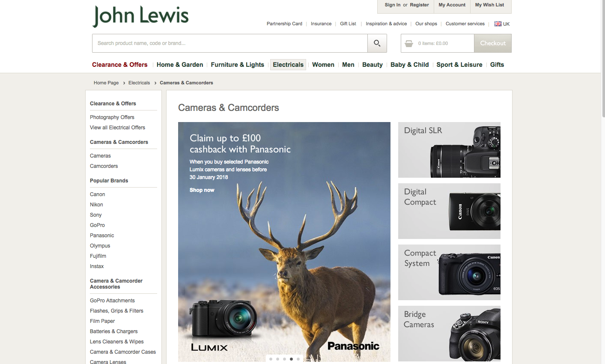The width and height of the screenshot is (605, 364).
Task: Open the Sport & Leisure menu
Action: [459, 65]
